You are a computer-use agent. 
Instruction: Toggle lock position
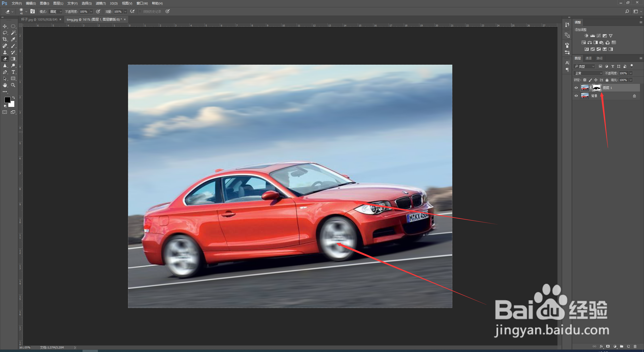point(596,80)
